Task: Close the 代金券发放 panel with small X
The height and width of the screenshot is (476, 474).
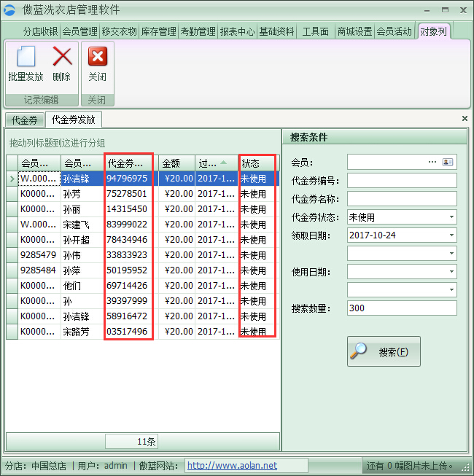Action: click(465, 118)
